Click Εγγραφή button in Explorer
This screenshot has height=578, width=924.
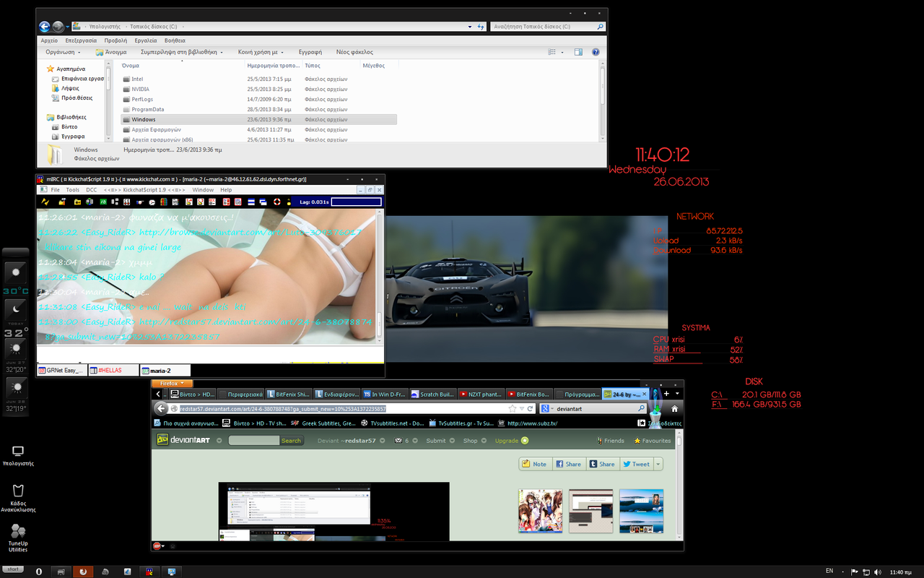click(x=310, y=52)
